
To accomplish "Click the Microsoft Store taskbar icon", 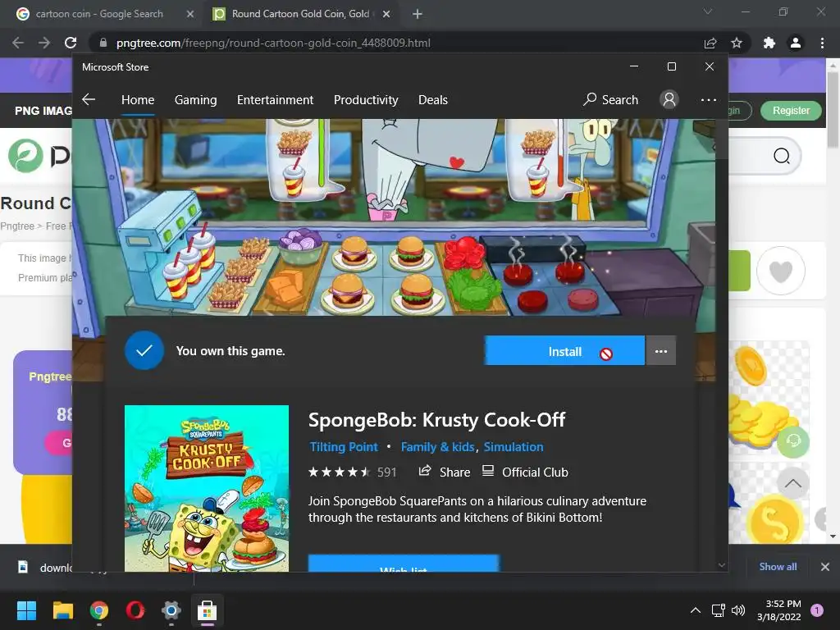I will pos(207,610).
